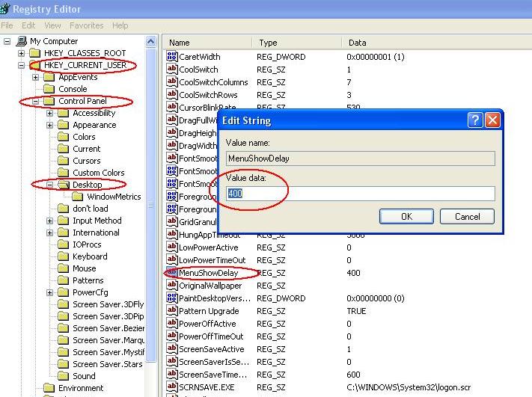The height and width of the screenshot is (397, 532).
Task: Expand the AppEvents key
Action: pyautogui.click(x=35, y=77)
